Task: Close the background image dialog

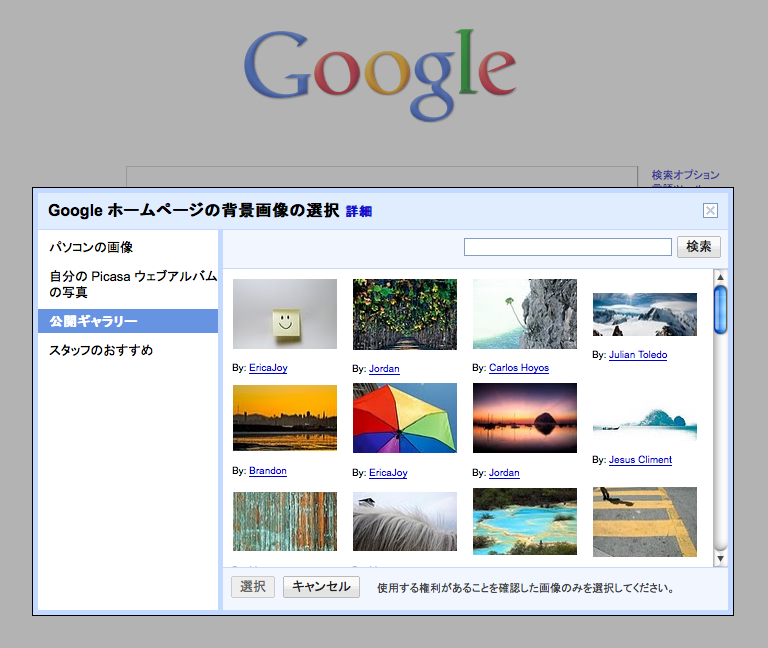Action: pyautogui.click(x=710, y=211)
